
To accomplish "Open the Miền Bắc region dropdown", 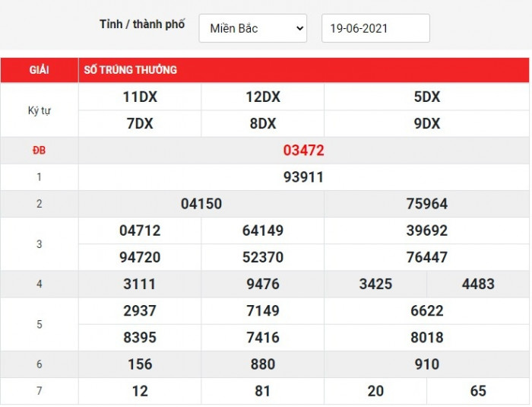I will (253, 28).
